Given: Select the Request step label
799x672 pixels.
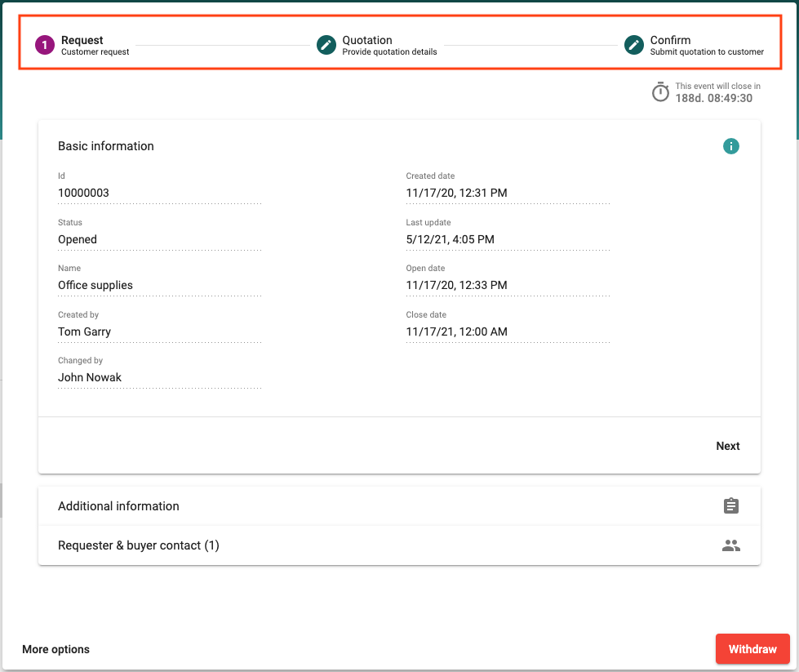Looking at the screenshot, I should pos(82,40).
